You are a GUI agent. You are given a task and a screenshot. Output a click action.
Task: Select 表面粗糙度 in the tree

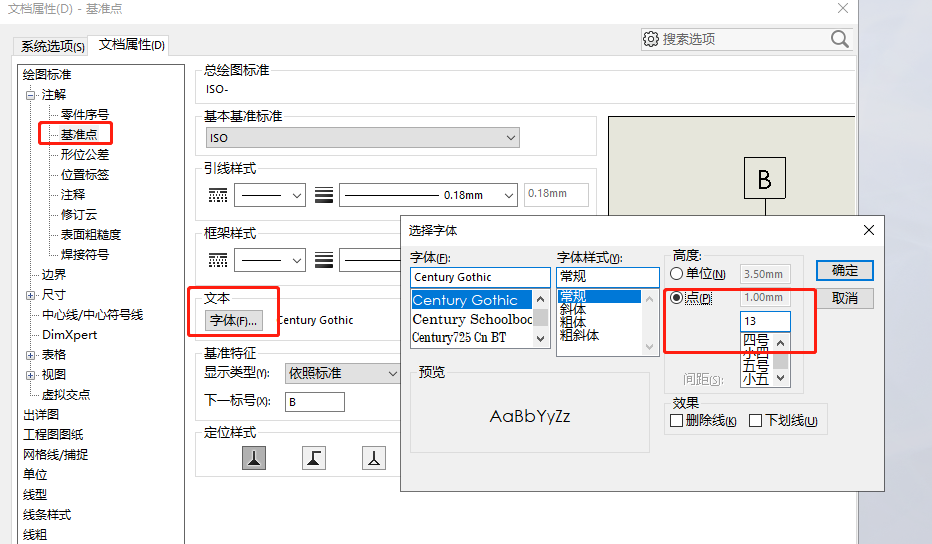point(91,235)
